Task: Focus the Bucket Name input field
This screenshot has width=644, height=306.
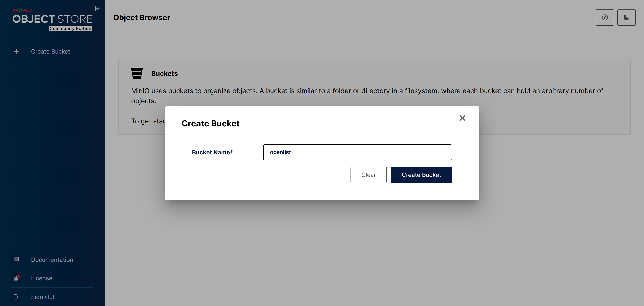Action: 357,152
